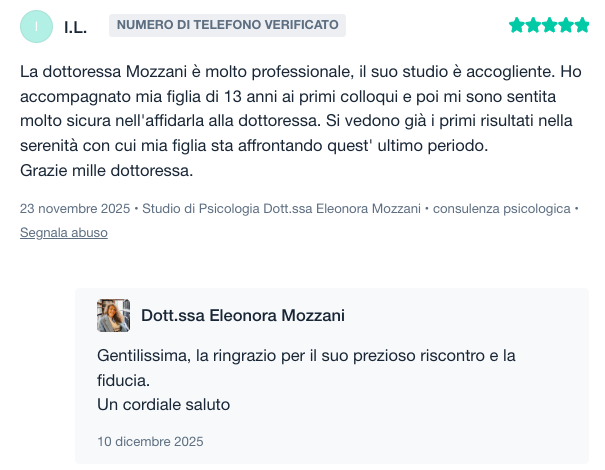Open Dott.ssa Eleonora Mozzani name in reply
The image size is (605, 470).
(243, 316)
